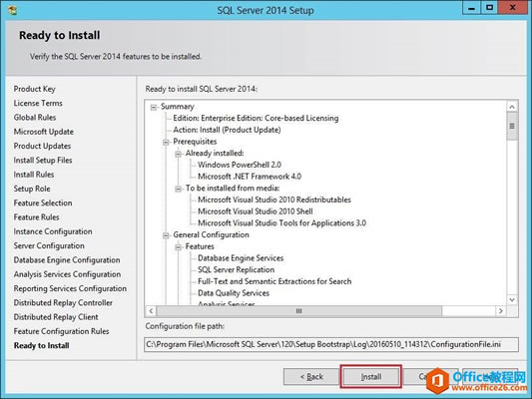The height and width of the screenshot is (399, 532).
Task: Click the scroll up arrow in the summary tree
Action: (x=512, y=107)
